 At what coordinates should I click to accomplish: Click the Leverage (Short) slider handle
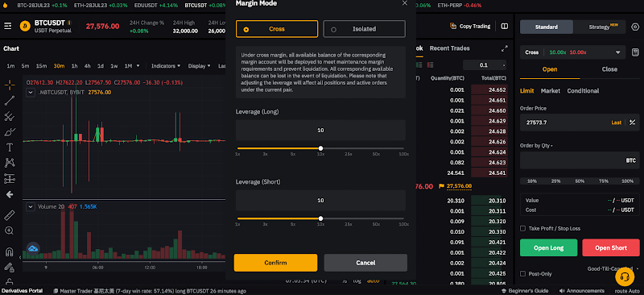coord(320,218)
